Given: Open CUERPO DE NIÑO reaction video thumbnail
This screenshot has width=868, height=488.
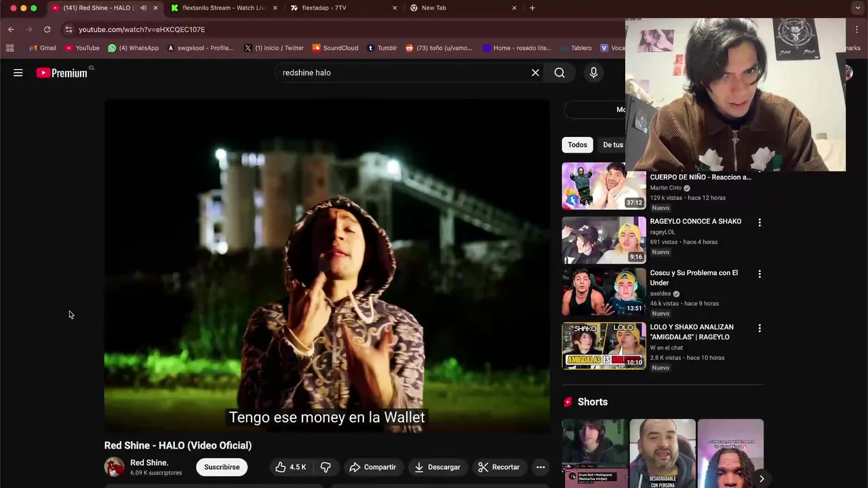Looking at the screenshot, I should (604, 186).
